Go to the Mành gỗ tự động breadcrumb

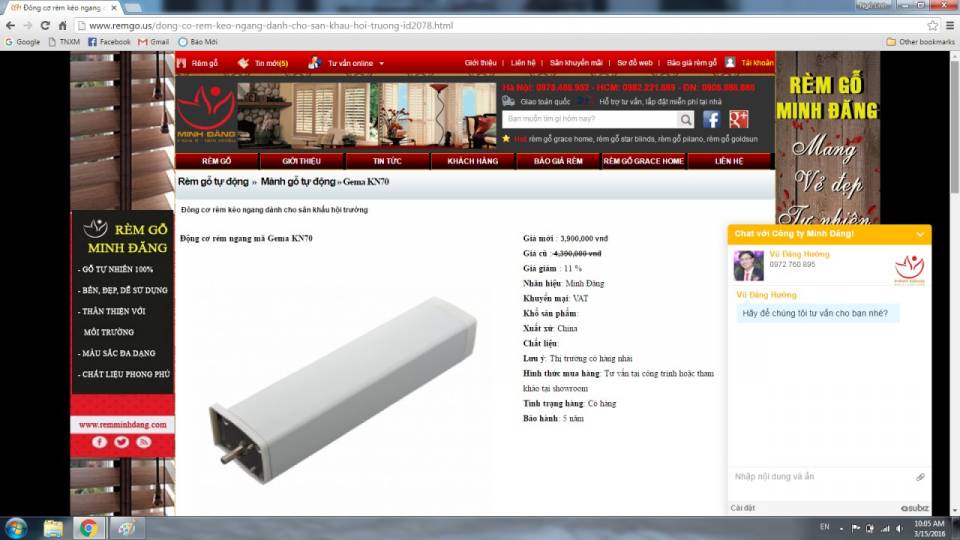pos(298,182)
